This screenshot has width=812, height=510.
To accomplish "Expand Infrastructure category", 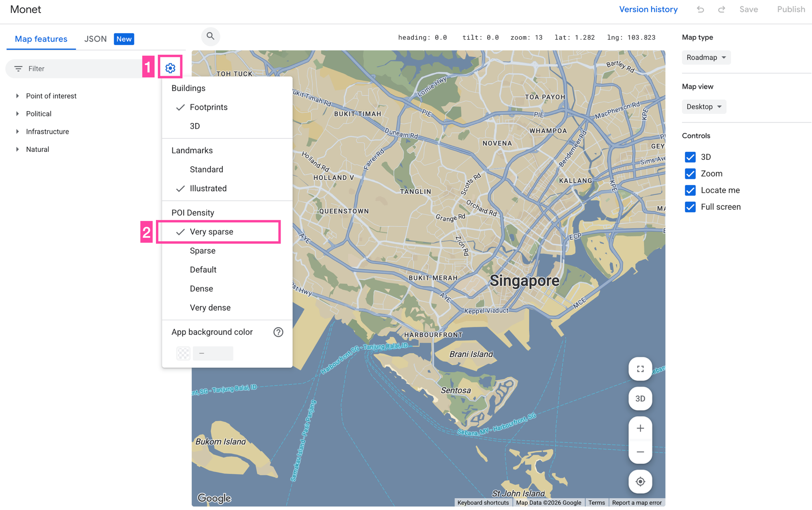I will pyautogui.click(x=17, y=131).
